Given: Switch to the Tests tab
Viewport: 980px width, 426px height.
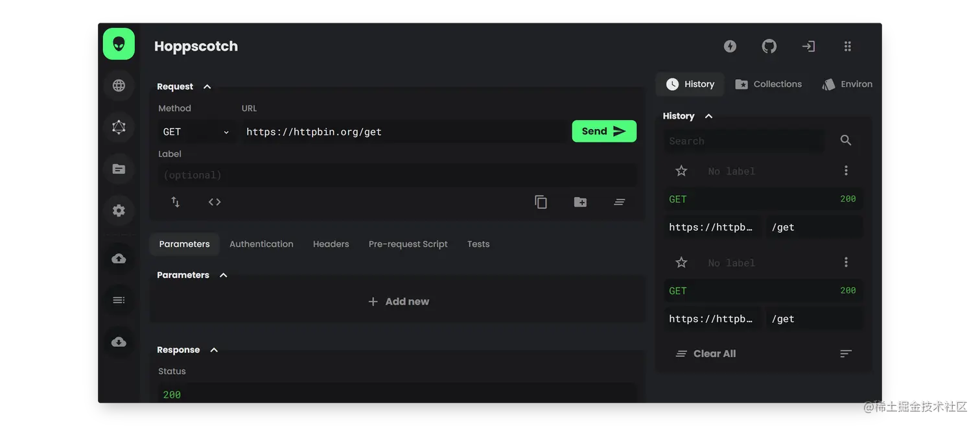Looking at the screenshot, I should (x=478, y=244).
